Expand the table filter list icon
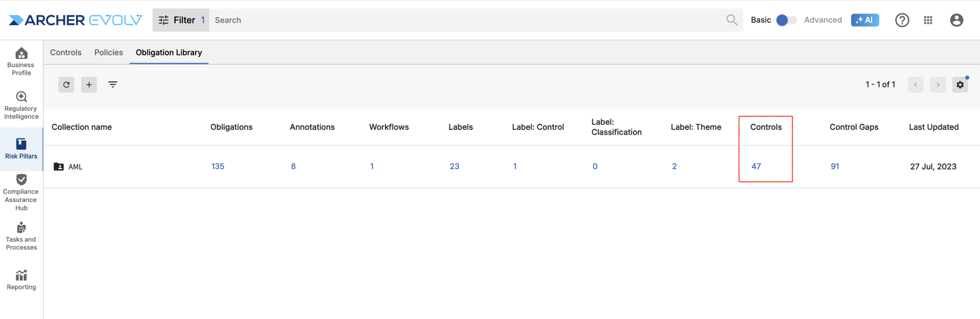980x319 pixels. pos(113,85)
